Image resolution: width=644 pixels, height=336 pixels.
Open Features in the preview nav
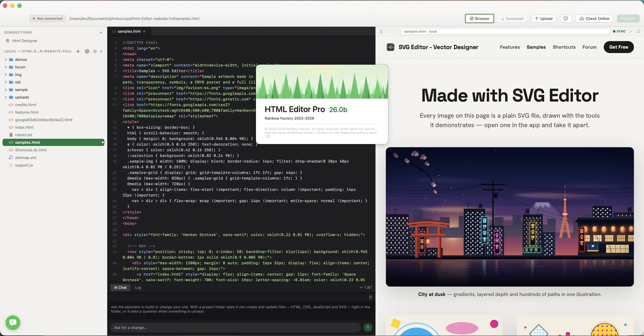click(x=510, y=47)
